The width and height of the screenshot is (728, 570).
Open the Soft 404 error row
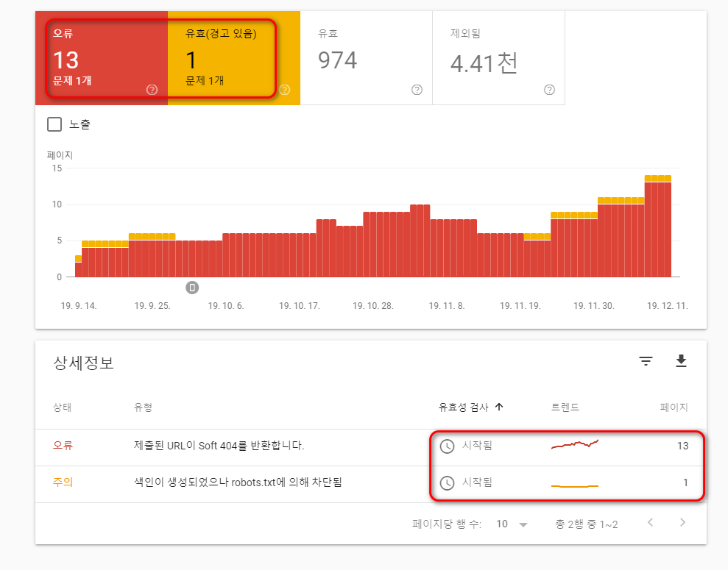370,448
